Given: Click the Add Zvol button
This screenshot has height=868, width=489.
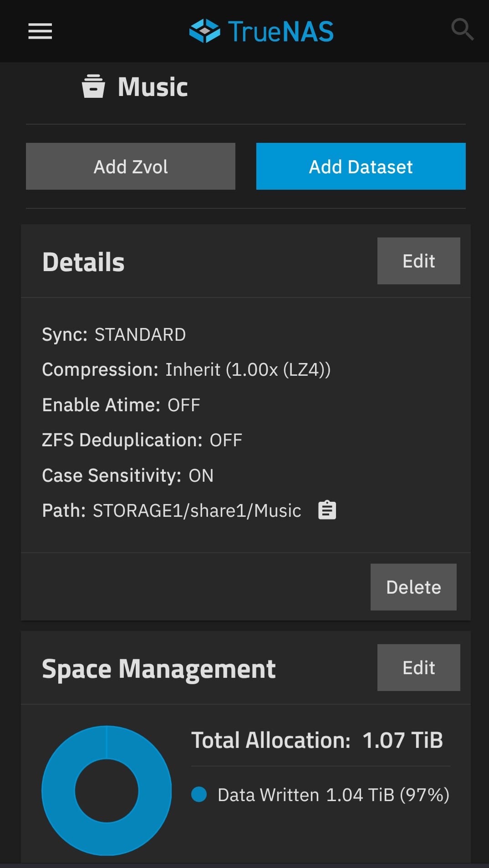Looking at the screenshot, I should coord(131,167).
